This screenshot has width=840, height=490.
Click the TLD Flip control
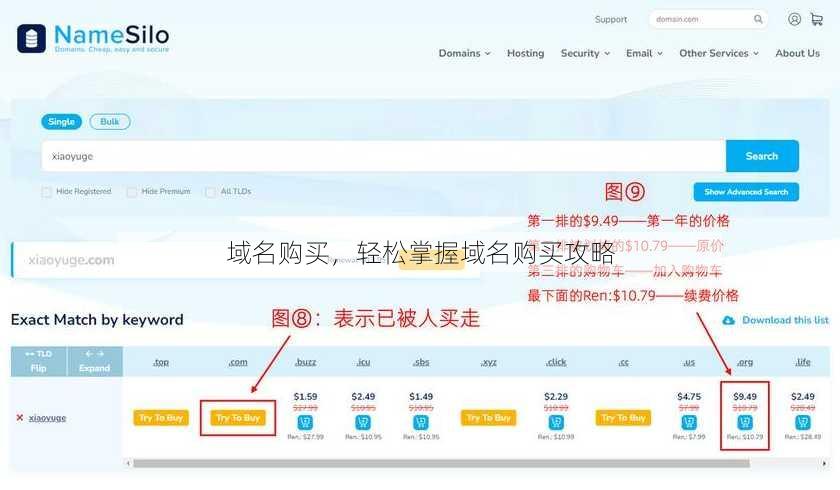pos(39,361)
